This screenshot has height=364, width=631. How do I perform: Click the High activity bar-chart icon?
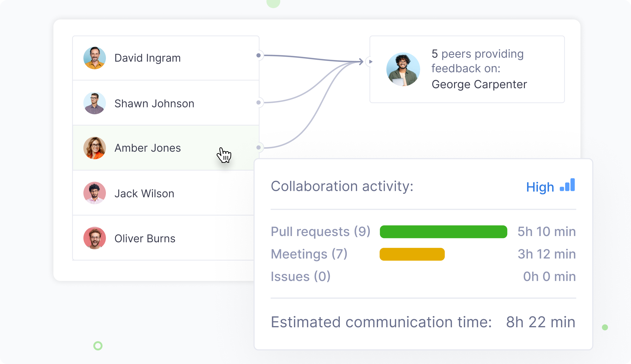pos(568,185)
